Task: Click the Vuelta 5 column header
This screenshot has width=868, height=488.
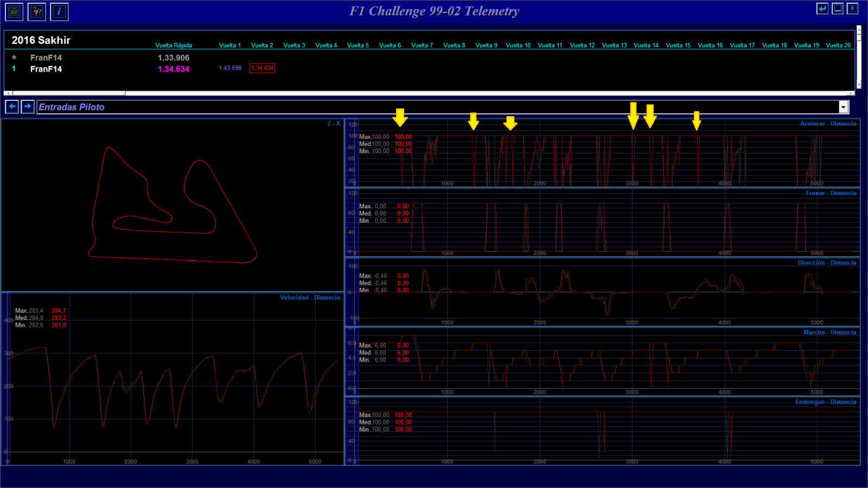Action: tap(358, 46)
